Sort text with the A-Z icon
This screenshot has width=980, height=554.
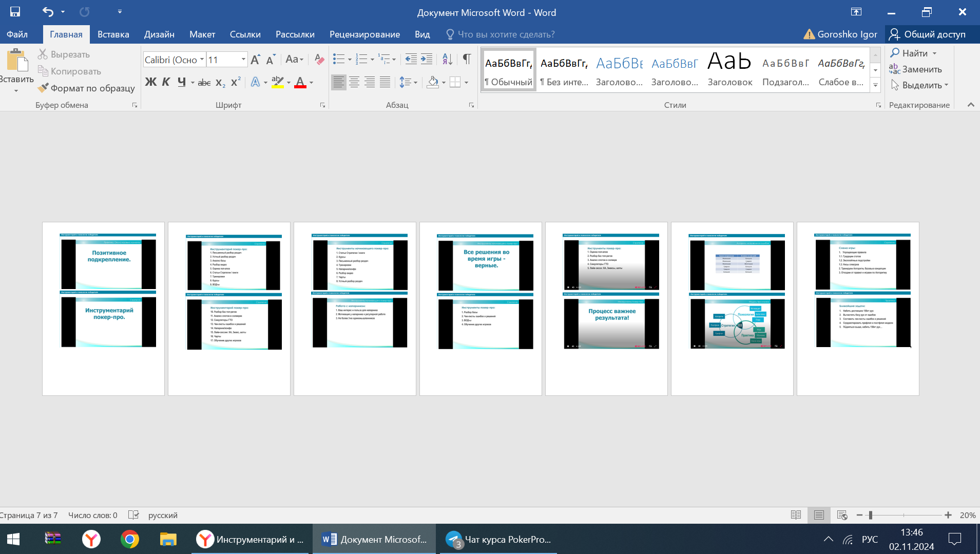[447, 60]
